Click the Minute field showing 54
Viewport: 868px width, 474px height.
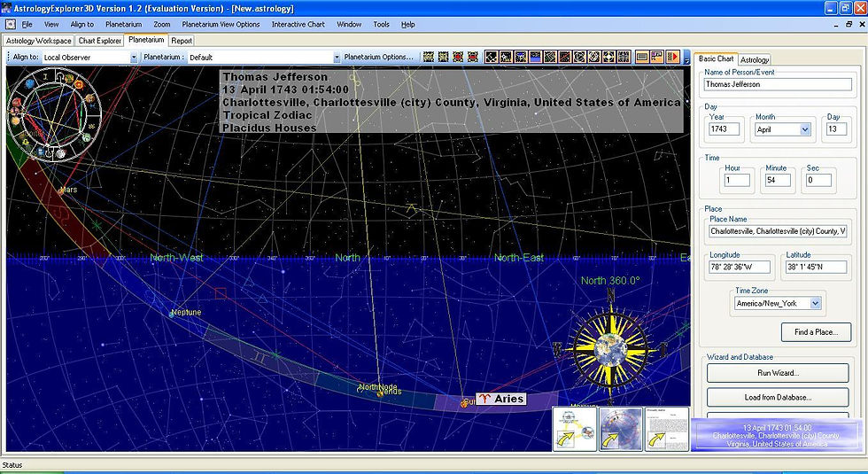tap(778, 180)
